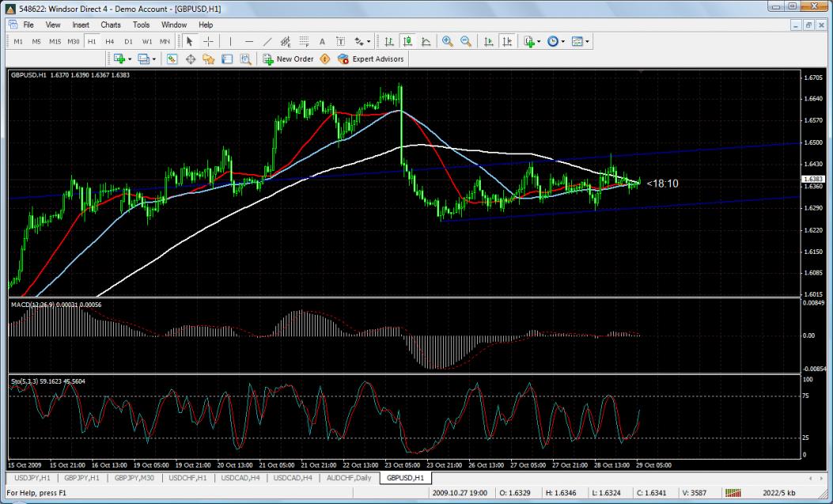The image size is (833, 504).
Task: Open the Fibonacci retracement tool
Action: [x=304, y=41]
